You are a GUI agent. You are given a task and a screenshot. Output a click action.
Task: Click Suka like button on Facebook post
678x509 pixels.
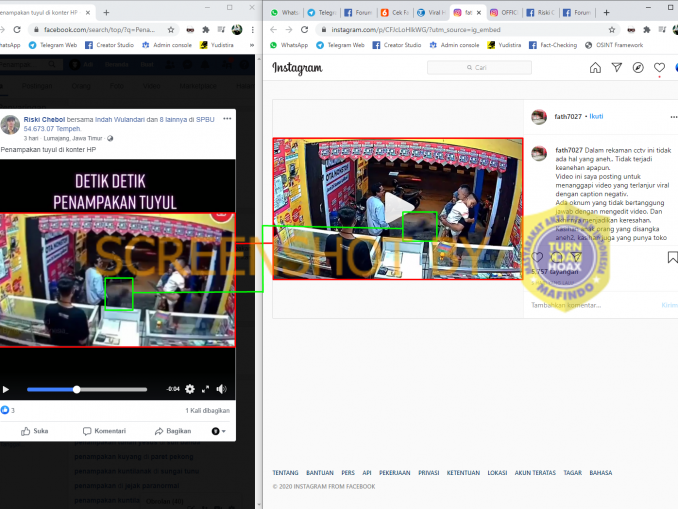click(x=35, y=431)
